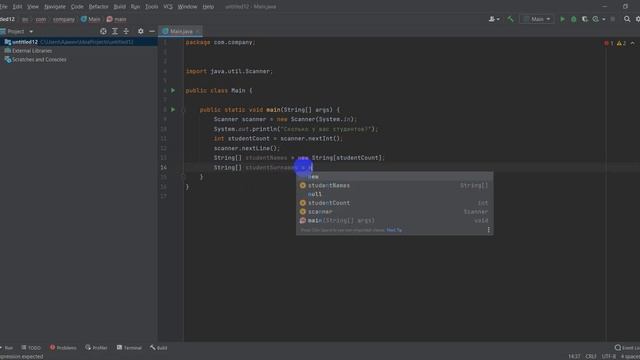Click the line separator status widget
The height and width of the screenshot is (360, 640).
point(591,356)
